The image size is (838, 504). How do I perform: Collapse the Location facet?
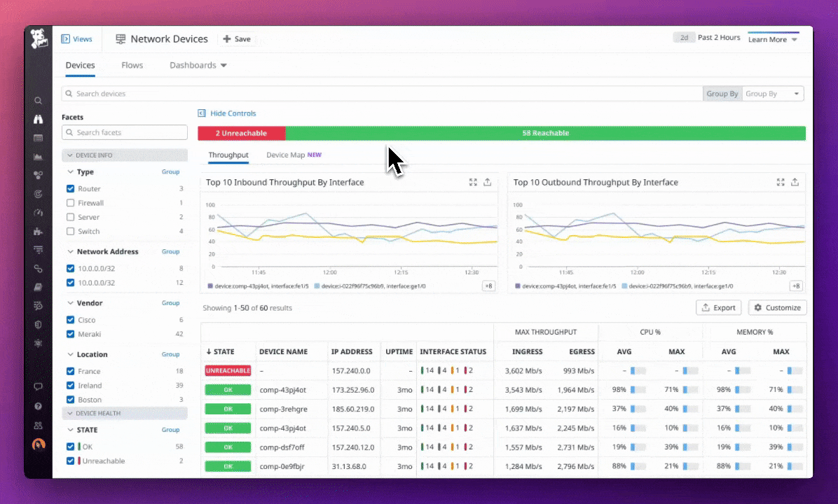[70, 354]
